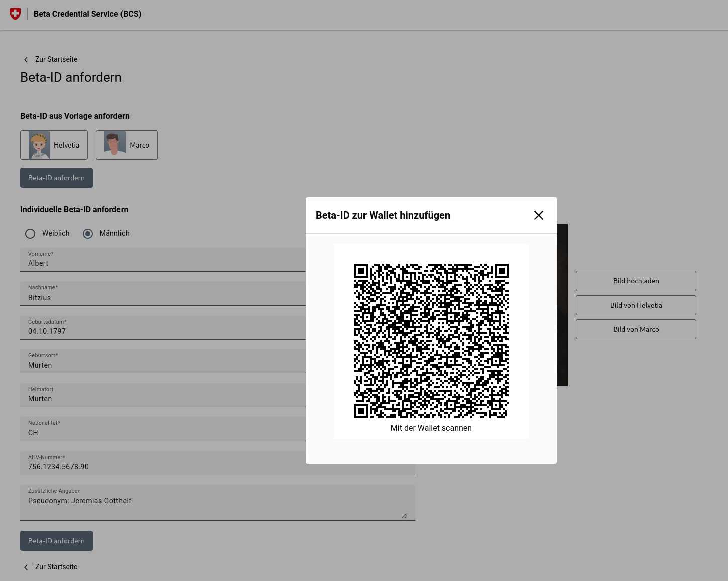The width and height of the screenshot is (728, 581).
Task: Click the bottom Zur Startseite back chevron
Action: click(26, 567)
